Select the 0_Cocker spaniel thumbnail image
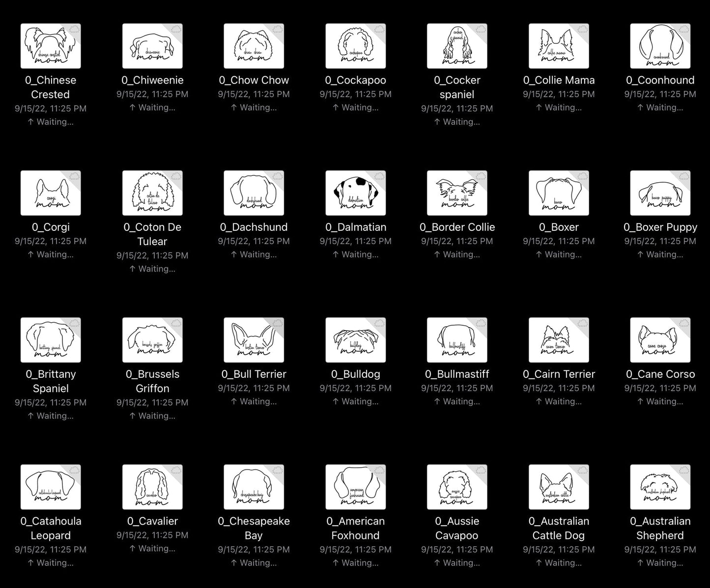Viewport: 710px width, 588px height. (x=457, y=46)
